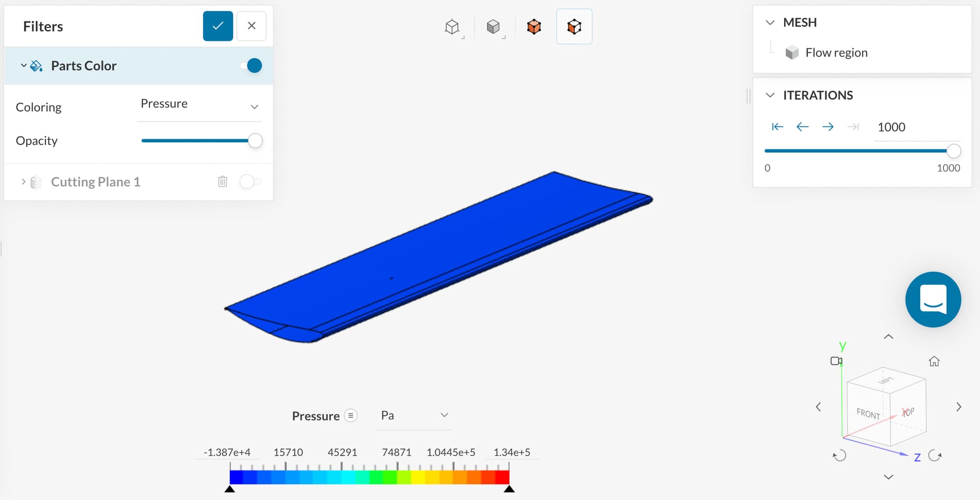The height and width of the screenshot is (500, 980).
Task: Roll view clockwise with rotate icon
Action: [935, 455]
